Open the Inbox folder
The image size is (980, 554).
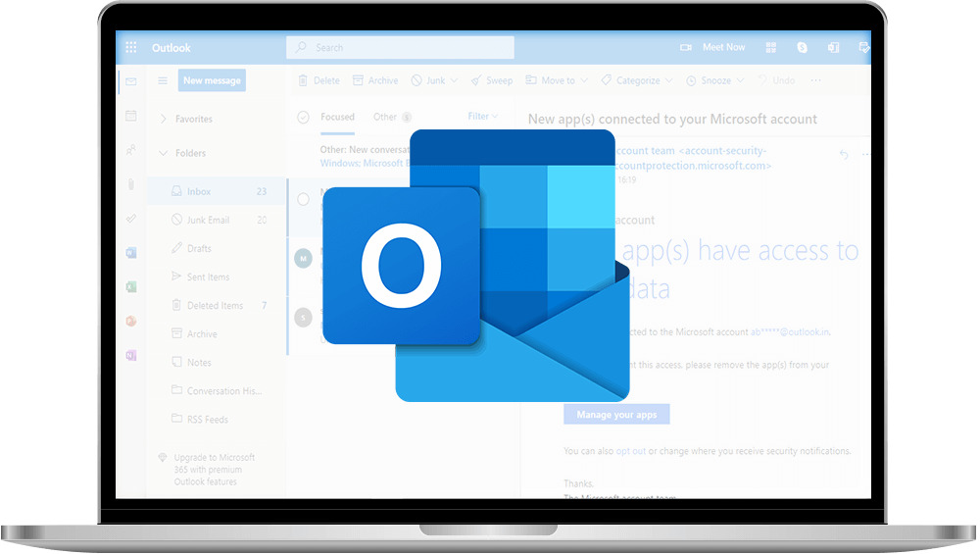click(217, 191)
